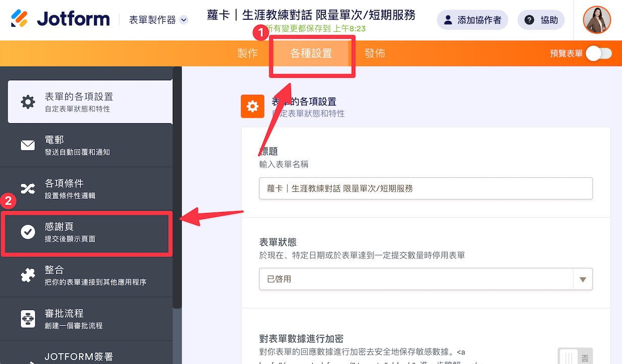Click the sidebar vertical scrollbar

(177, 187)
